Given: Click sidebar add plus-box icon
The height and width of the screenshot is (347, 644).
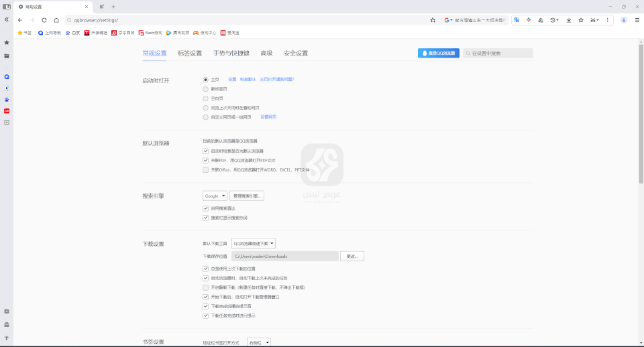Looking at the screenshot, I should [7, 122].
